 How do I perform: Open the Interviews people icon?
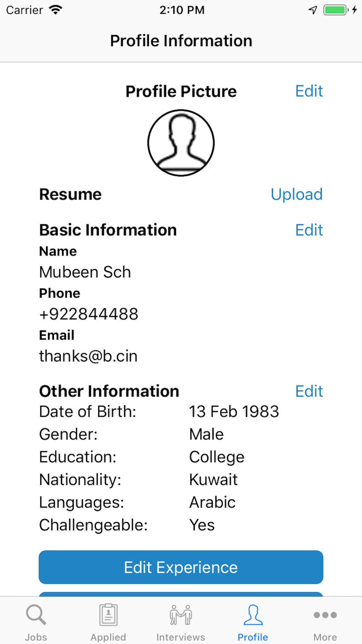pyautogui.click(x=181, y=615)
